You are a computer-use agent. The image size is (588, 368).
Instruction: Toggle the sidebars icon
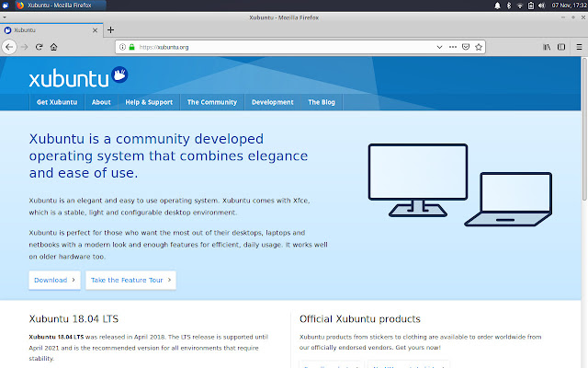pos(561,47)
